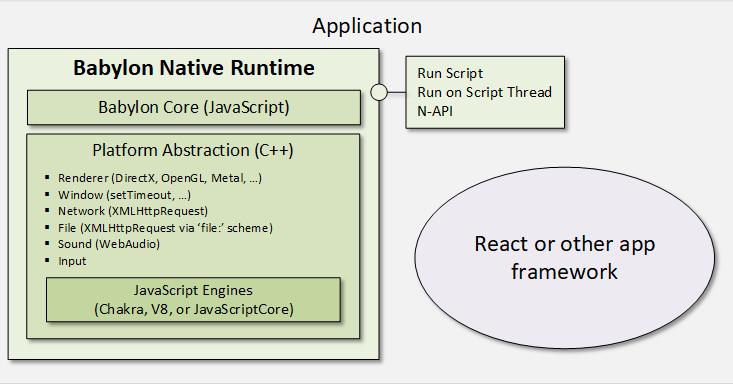733x384 pixels.
Task: Click the Input bullet item
Action: 72,261
